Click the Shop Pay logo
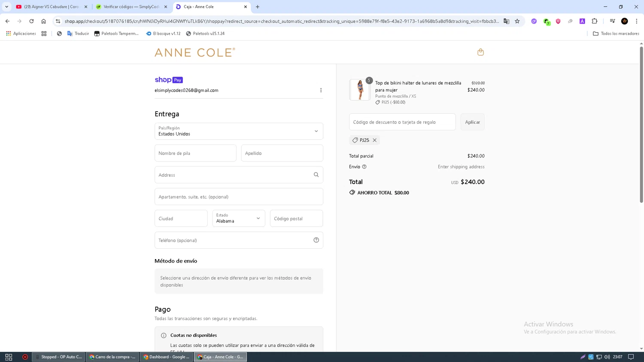Image resolution: width=644 pixels, height=362 pixels. click(x=169, y=80)
